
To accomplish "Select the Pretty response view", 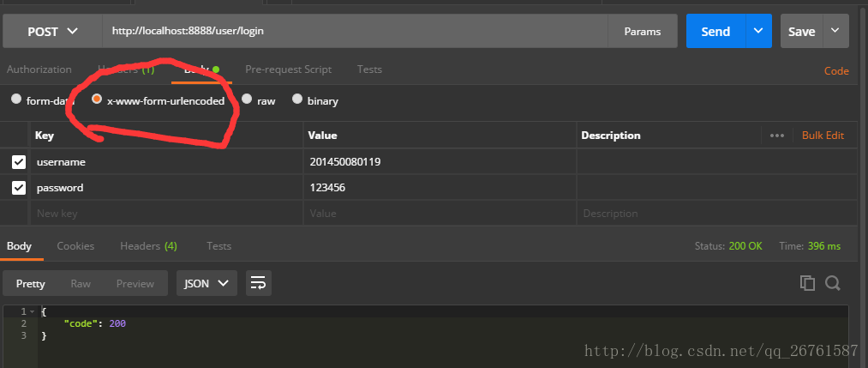I will coord(31,283).
